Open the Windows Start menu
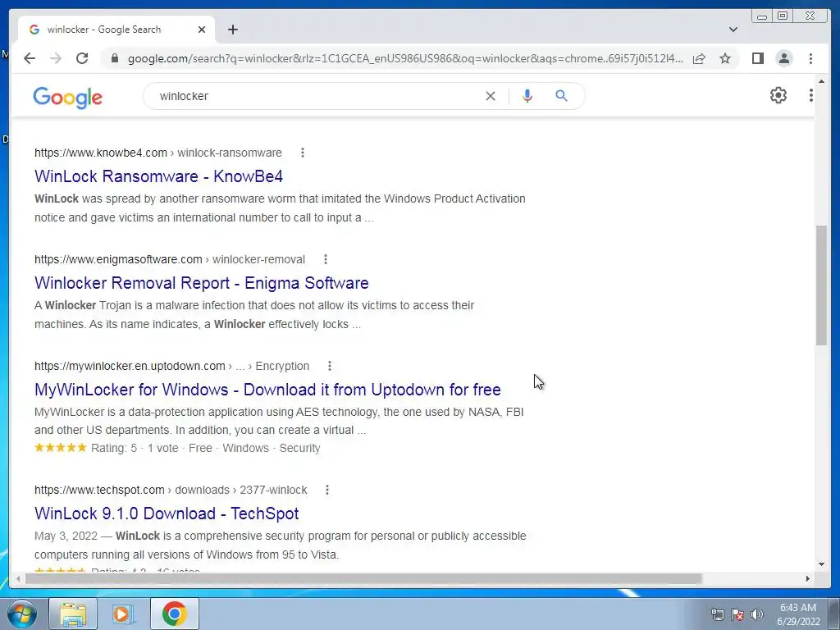The height and width of the screenshot is (630, 840). click(x=22, y=614)
